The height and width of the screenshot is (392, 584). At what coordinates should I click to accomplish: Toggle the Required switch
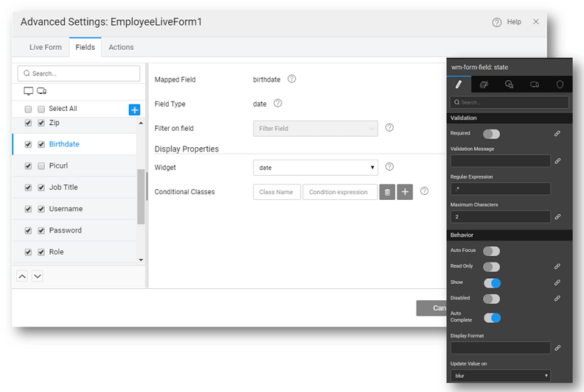[x=491, y=134]
